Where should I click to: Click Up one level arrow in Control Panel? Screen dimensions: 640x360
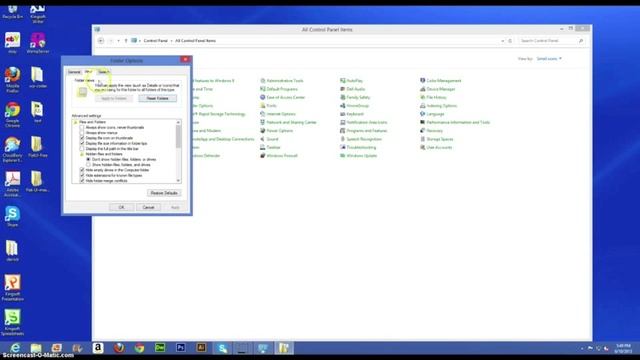point(126,41)
